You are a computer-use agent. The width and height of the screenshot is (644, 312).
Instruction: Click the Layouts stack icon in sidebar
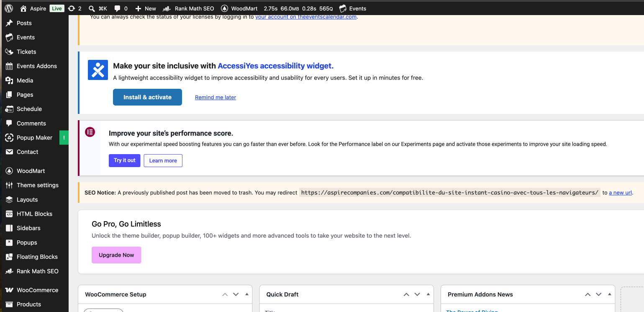point(9,200)
